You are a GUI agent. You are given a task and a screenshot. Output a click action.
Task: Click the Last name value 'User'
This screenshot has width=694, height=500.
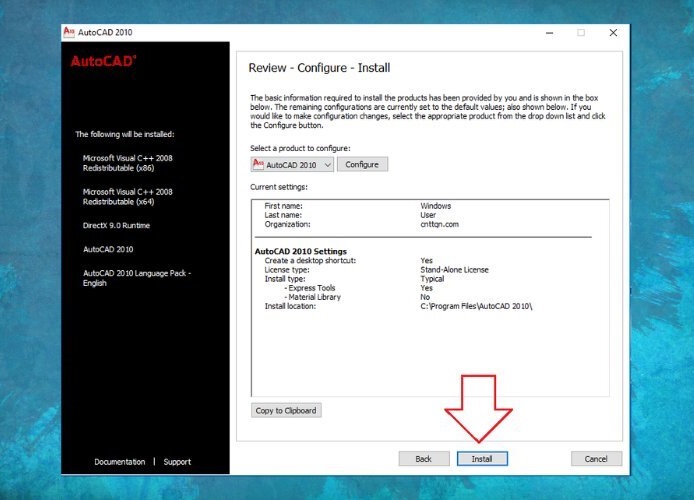coord(428,215)
